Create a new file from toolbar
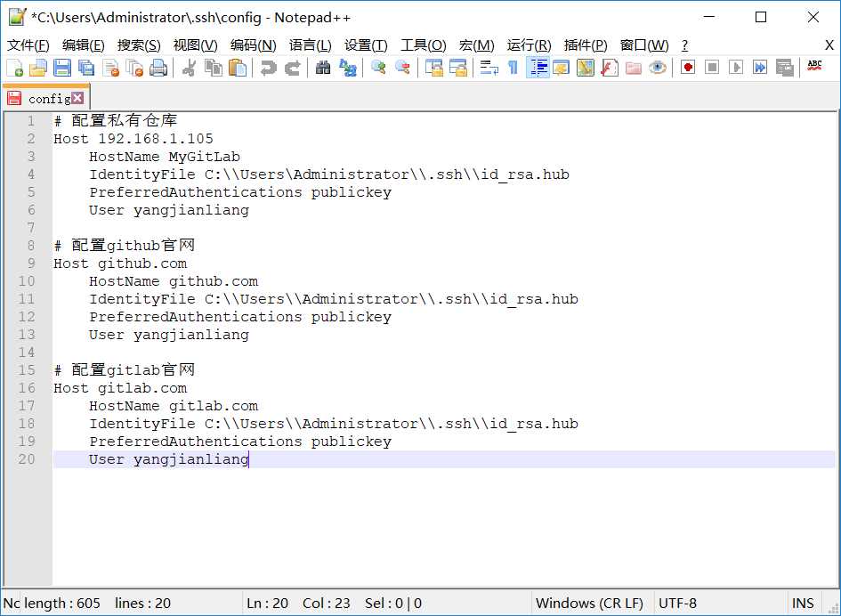The width and height of the screenshot is (841, 616). [14, 69]
